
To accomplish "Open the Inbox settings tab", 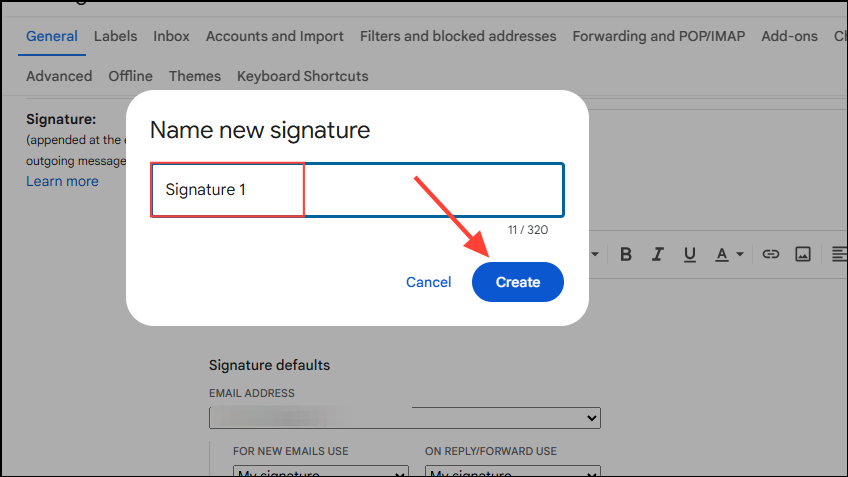I will [171, 36].
